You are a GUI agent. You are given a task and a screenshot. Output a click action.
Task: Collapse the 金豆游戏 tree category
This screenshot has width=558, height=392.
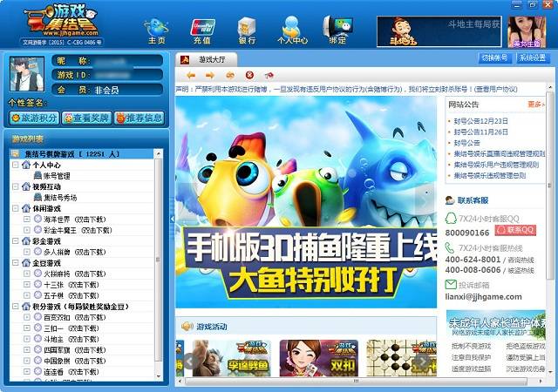16,263
